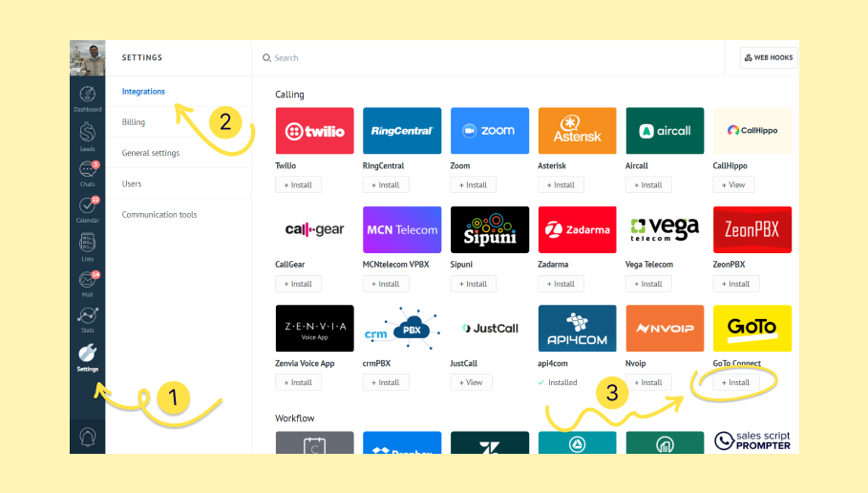Install the Zenvia Voice App integration

298,382
